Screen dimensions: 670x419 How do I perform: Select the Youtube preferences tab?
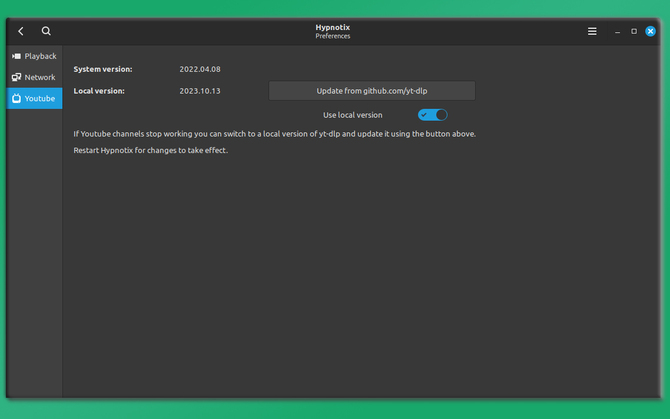(34, 98)
